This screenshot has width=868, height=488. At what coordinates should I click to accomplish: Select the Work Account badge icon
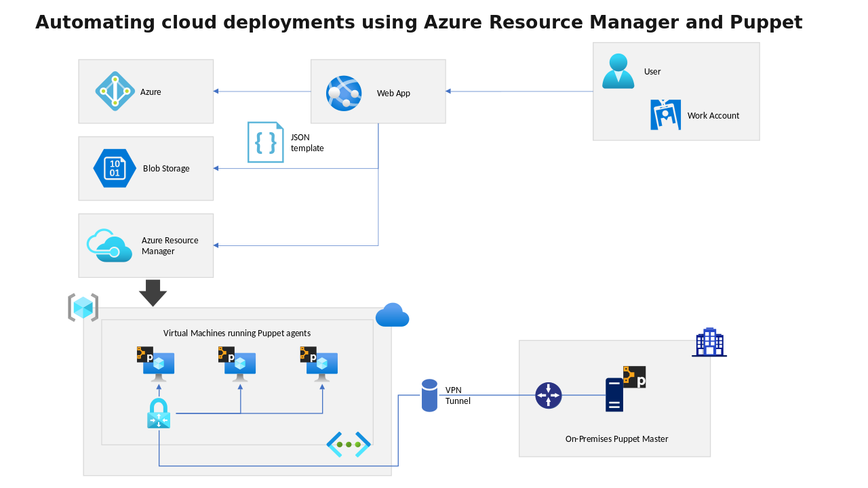[665, 115]
